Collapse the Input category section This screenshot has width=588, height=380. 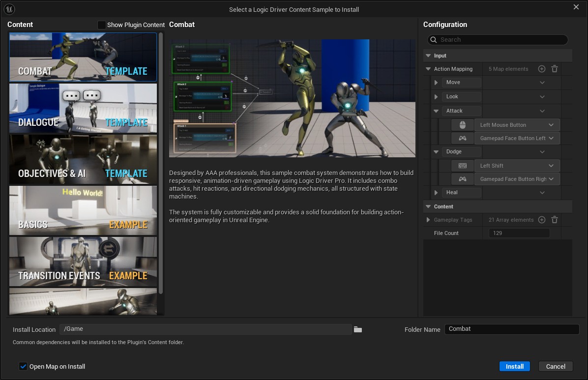428,56
